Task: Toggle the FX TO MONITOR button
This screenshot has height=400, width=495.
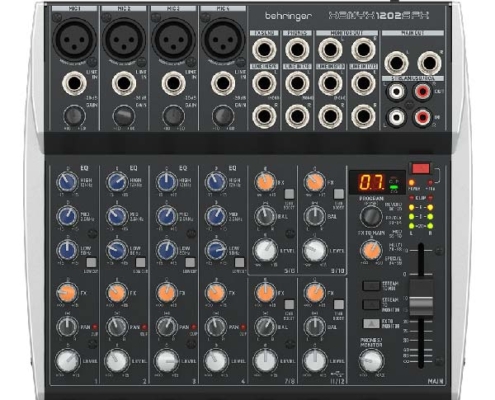Action: (371, 323)
